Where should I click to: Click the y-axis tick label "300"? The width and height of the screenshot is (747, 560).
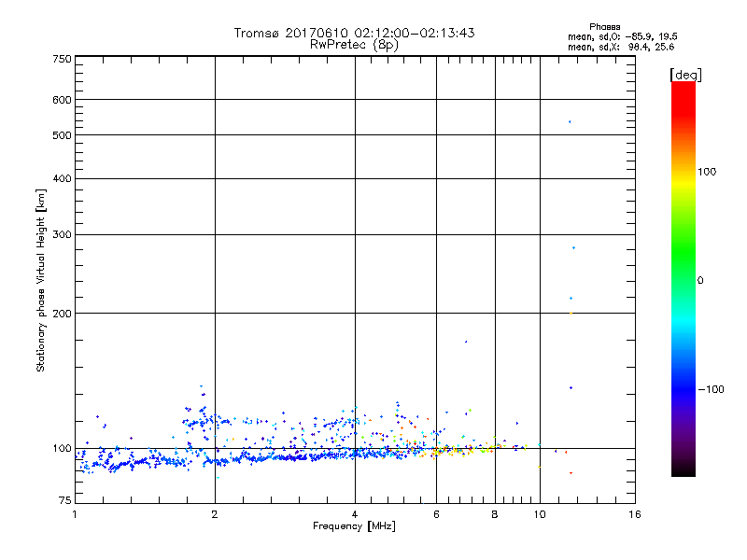pyautogui.click(x=63, y=235)
